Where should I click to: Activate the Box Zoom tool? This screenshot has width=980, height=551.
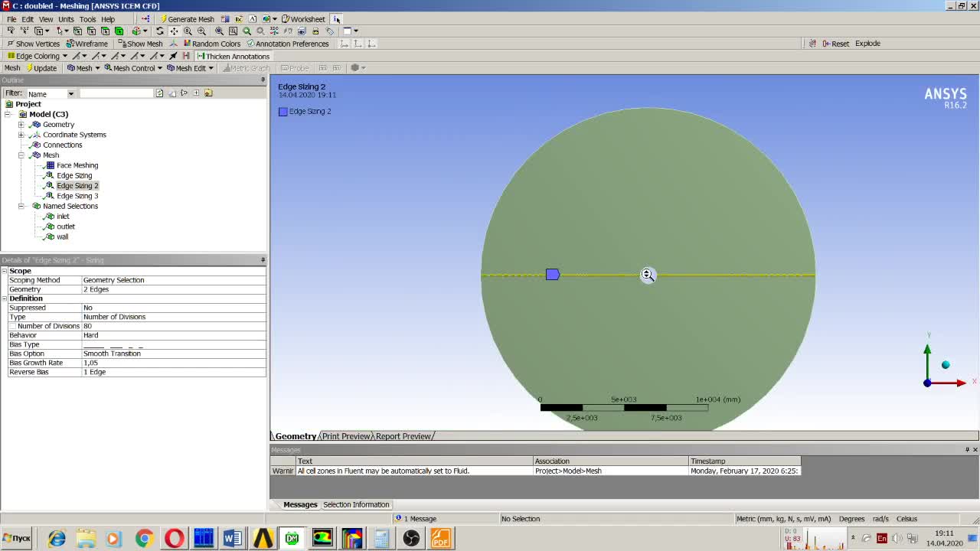[201, 31]
